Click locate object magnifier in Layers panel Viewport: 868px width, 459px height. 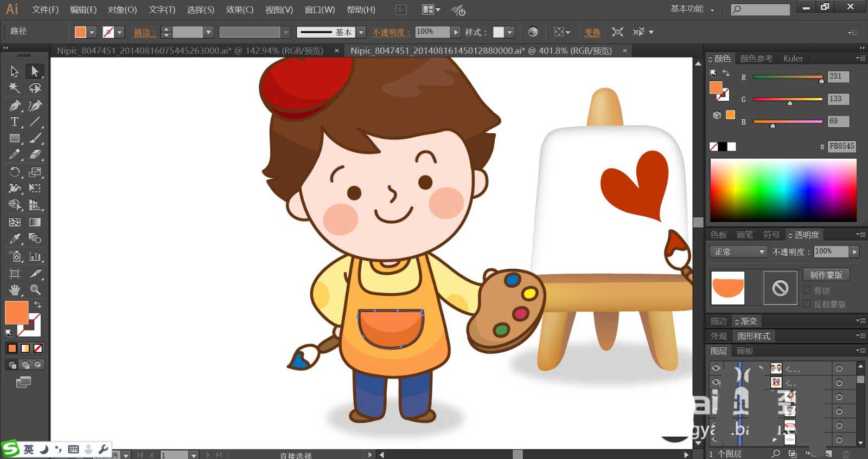point(776,454)
